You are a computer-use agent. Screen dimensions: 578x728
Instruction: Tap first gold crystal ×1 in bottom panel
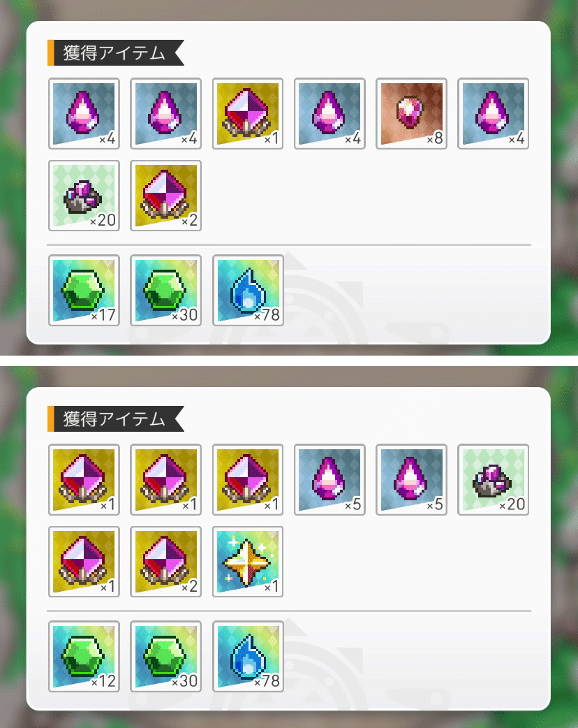click(x=84, y=479)
